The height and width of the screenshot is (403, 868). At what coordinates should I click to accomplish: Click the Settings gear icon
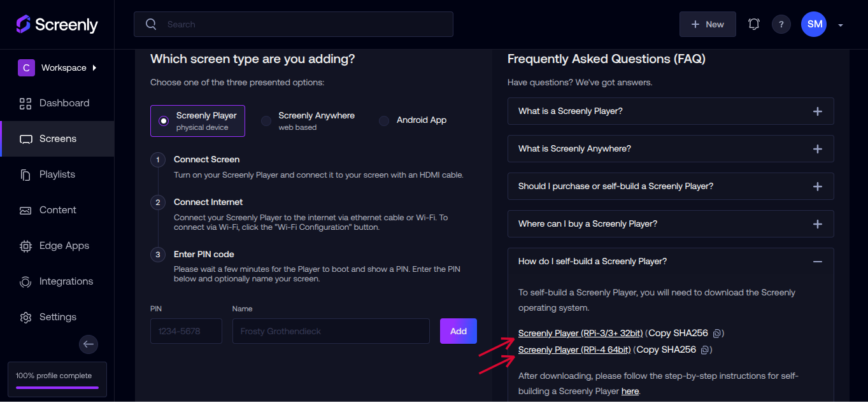tap(25, 317)
